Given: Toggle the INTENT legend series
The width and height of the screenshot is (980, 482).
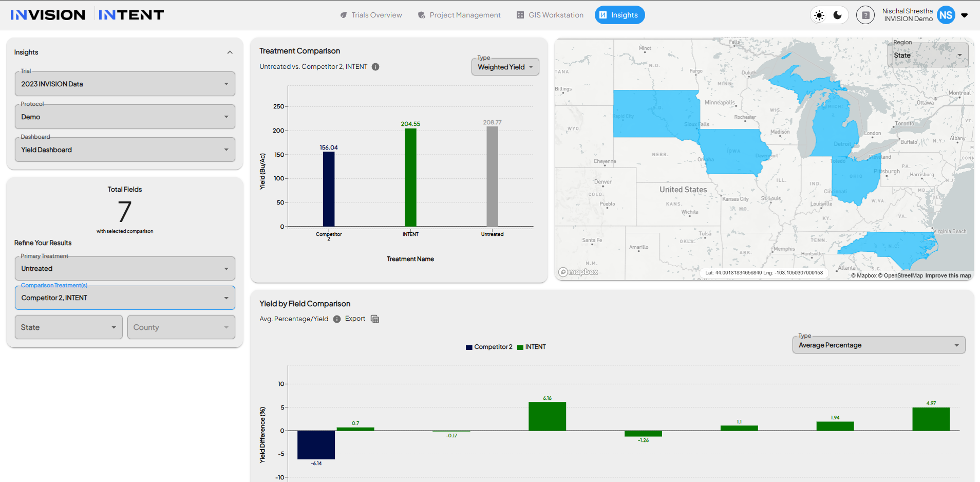Looking at the screenshot, I should [x=532, y=347].
